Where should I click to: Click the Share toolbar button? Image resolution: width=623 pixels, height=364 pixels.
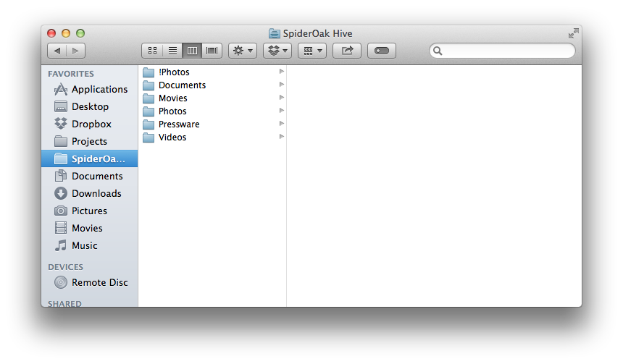pos(347,51)
